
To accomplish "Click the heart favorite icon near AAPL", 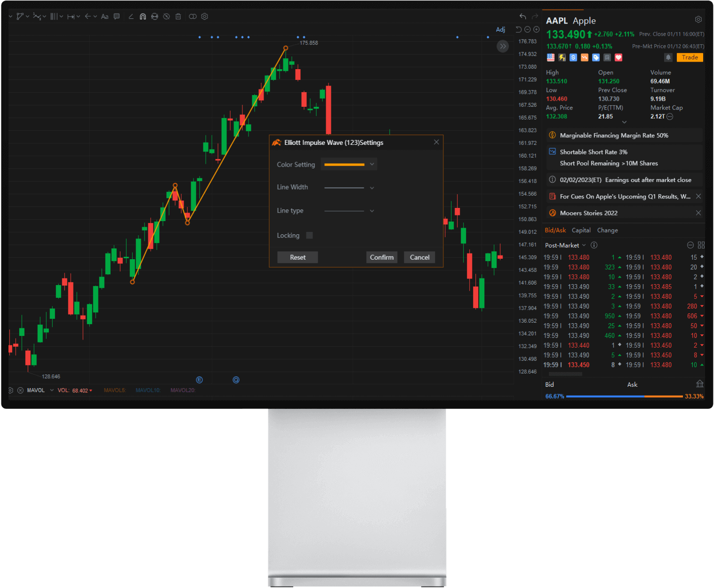I will coord(618,57).
